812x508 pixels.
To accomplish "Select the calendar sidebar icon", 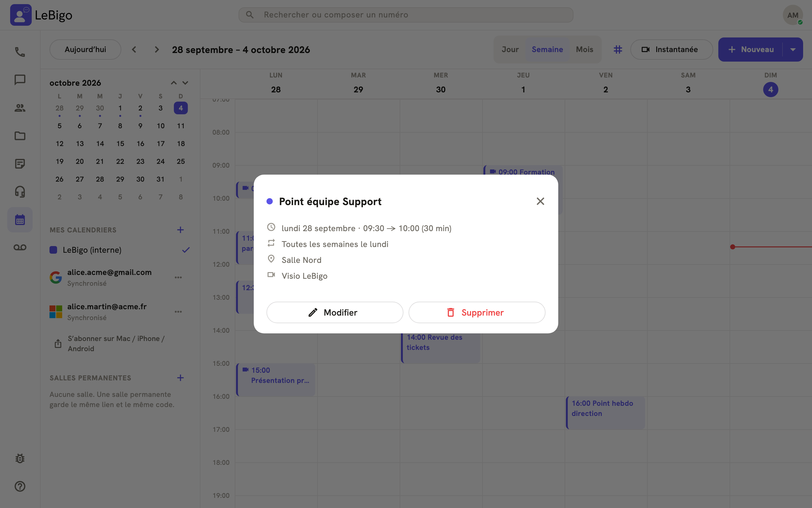I will 20,220.
